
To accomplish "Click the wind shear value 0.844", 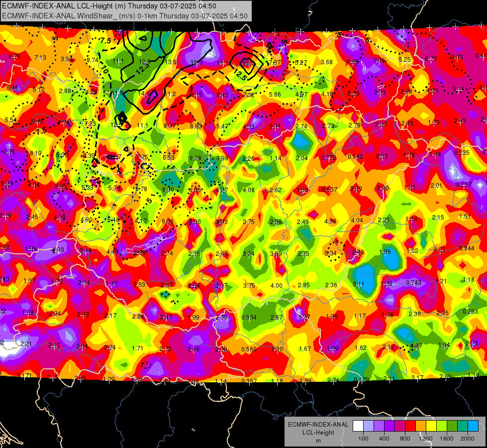I will (x=467, y=248).
